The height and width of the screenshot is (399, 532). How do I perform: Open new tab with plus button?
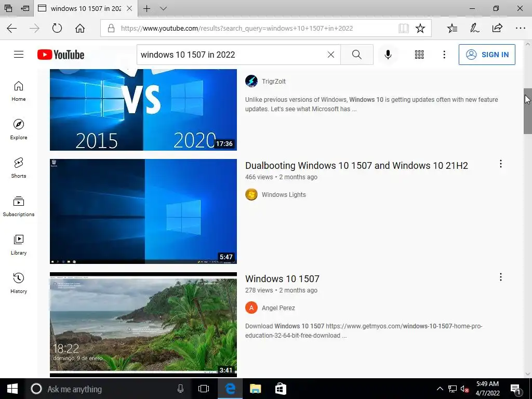coord(147,8)
